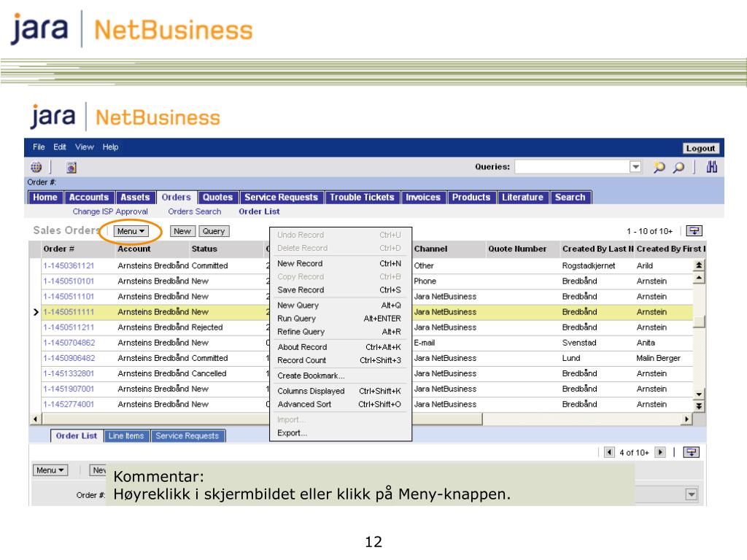
Task: Choose Refine Query in context menu
Action: pyautogui.click(x=339, y=332)
